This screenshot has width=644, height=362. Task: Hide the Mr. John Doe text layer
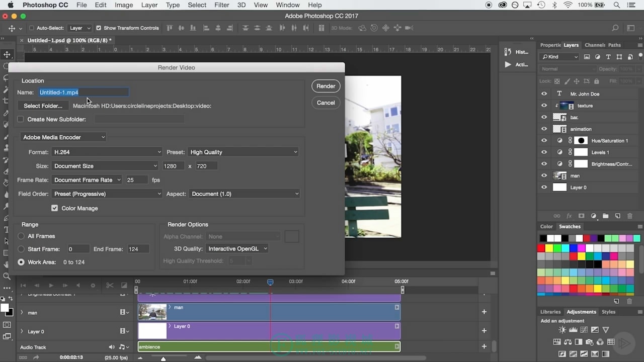click(x=544, y=94)
